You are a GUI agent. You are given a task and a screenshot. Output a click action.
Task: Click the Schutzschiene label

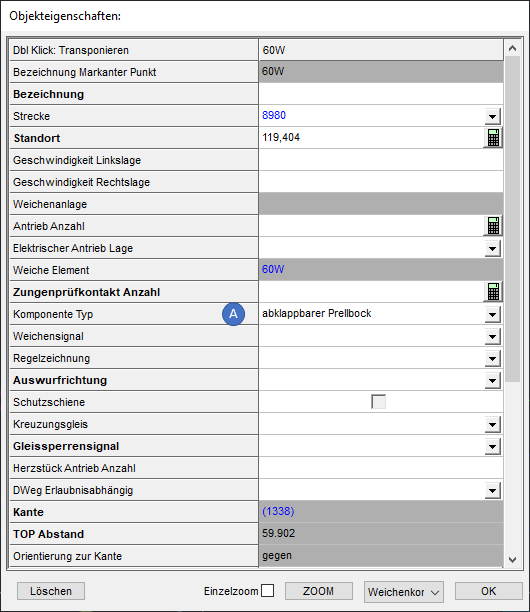click(49, 402)
